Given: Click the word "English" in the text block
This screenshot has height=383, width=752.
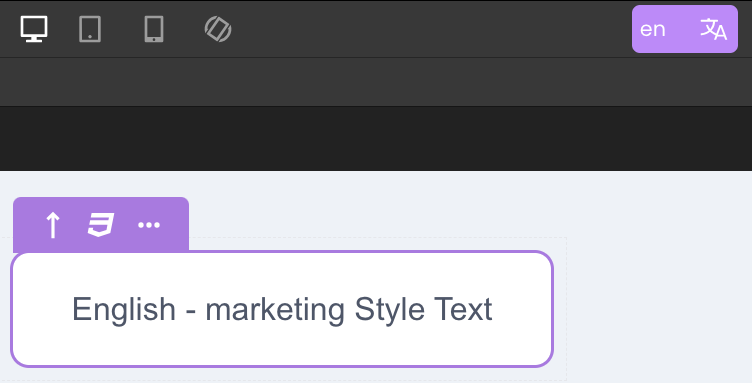Looking at the screenshot, I should 124,310.
